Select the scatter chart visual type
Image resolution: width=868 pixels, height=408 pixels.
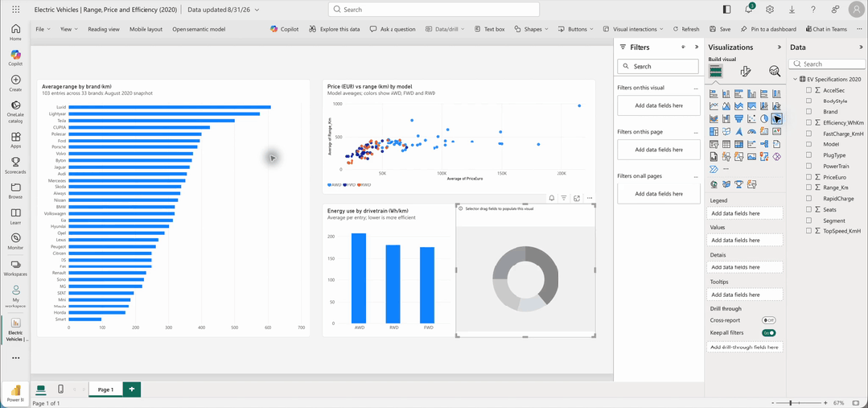point(751,118)
